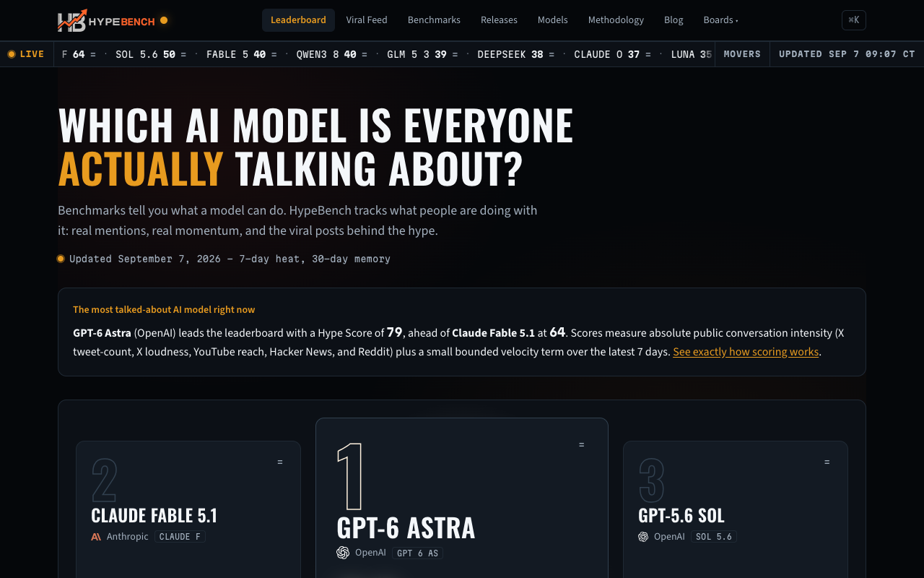Click the MOVERS button in the ticker
The image size is (924, 578).
tap(742, 54)
